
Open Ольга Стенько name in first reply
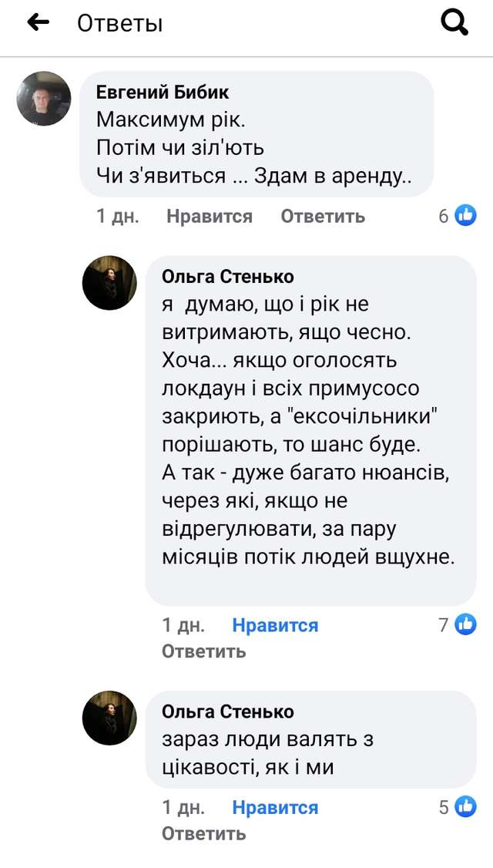coord(228,277)
